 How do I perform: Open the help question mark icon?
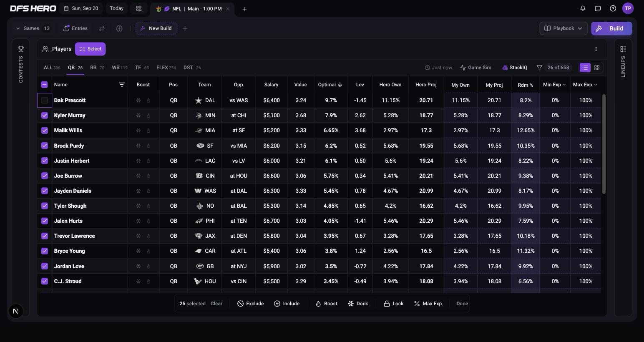(613, 8)
